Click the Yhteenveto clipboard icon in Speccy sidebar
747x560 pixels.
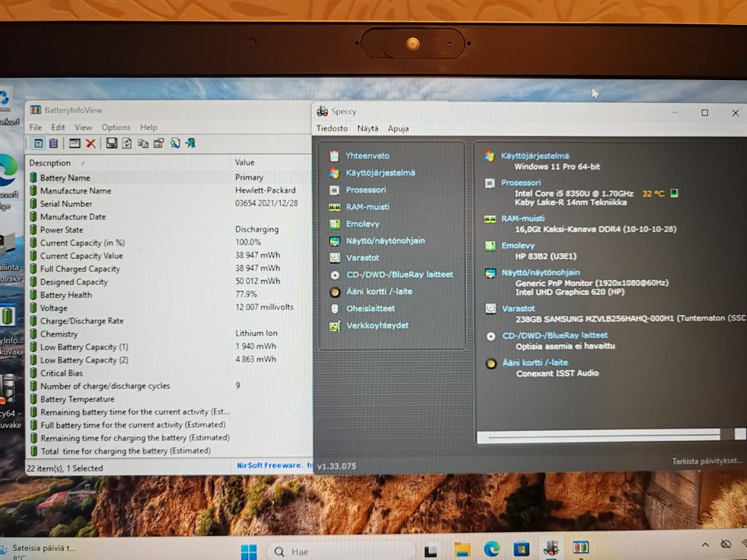(334, 156)
